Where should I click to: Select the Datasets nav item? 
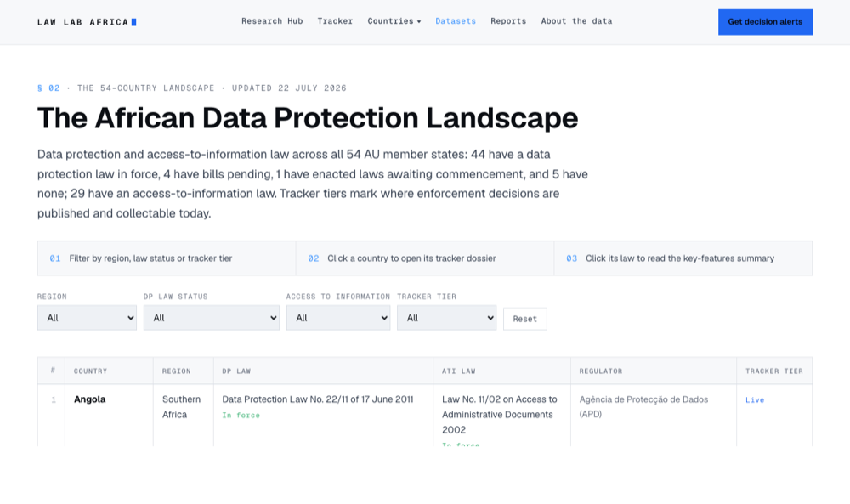(x=456, y=21)
